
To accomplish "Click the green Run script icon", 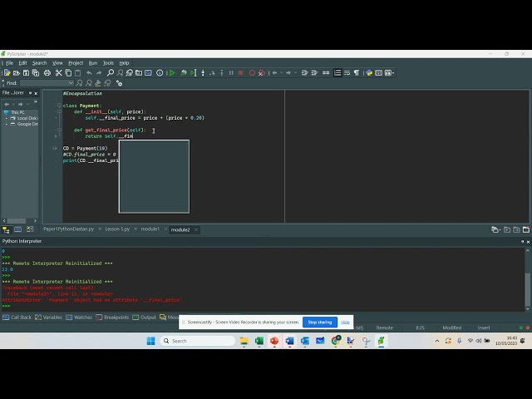I will (x=172, y=73).
